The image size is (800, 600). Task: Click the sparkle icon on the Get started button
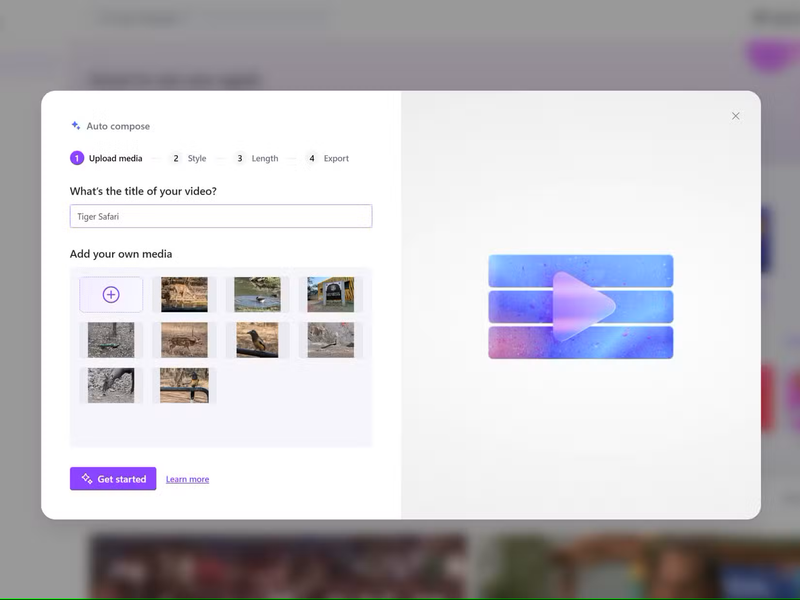tap(86, 479)
